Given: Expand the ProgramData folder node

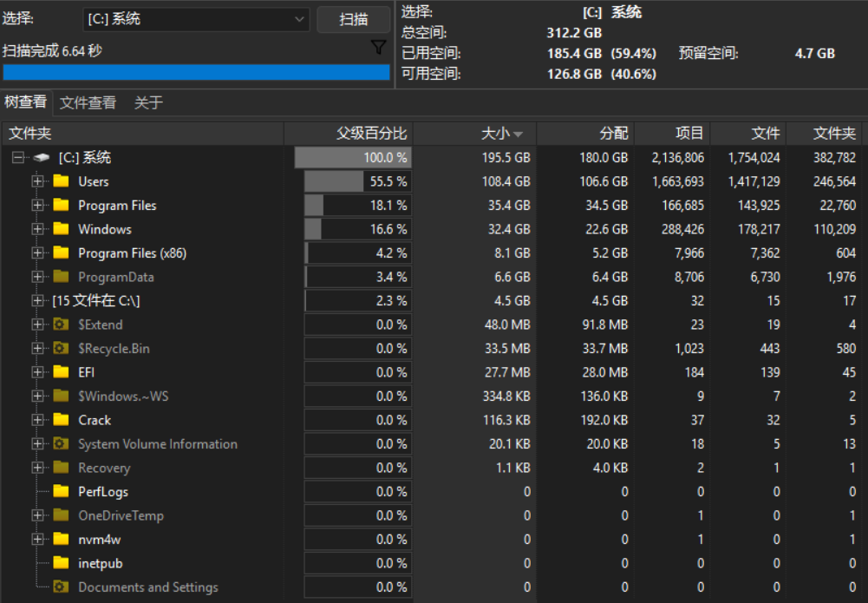Looking at the screenshot, I should click(x=37, y=276).
